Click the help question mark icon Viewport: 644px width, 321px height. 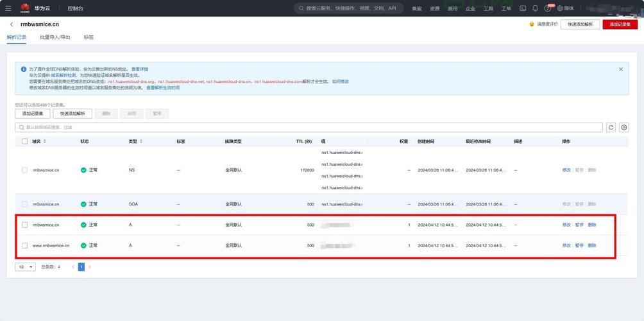pyautogui.click(x=548, y=8)
